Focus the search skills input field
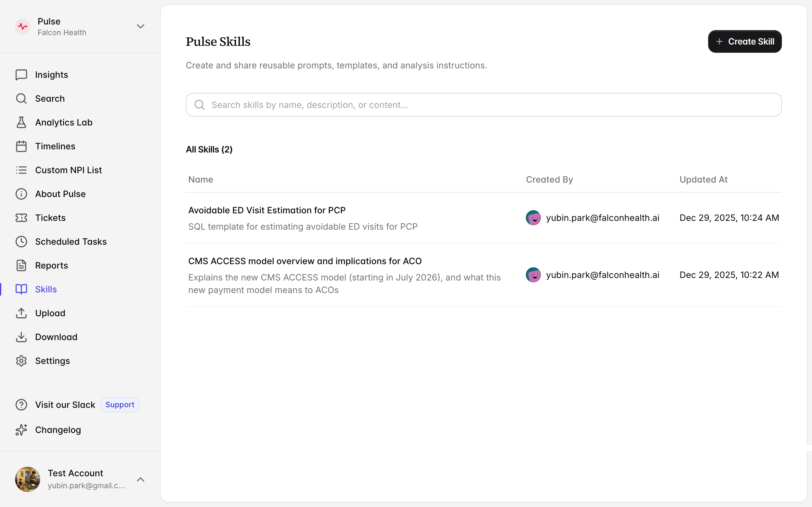The width and height of the screenshot is (812, 507). pyautogui.click(x=483, y=105)
